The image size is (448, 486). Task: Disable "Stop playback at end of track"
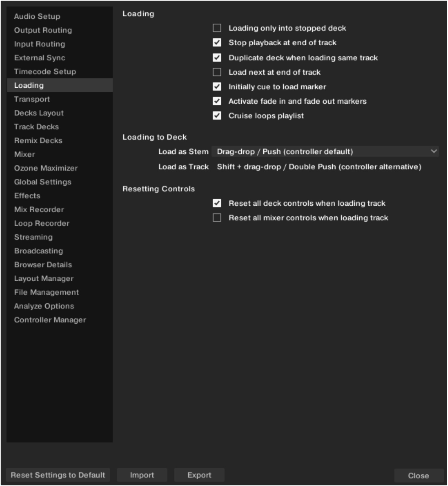(x=218, y=43)
